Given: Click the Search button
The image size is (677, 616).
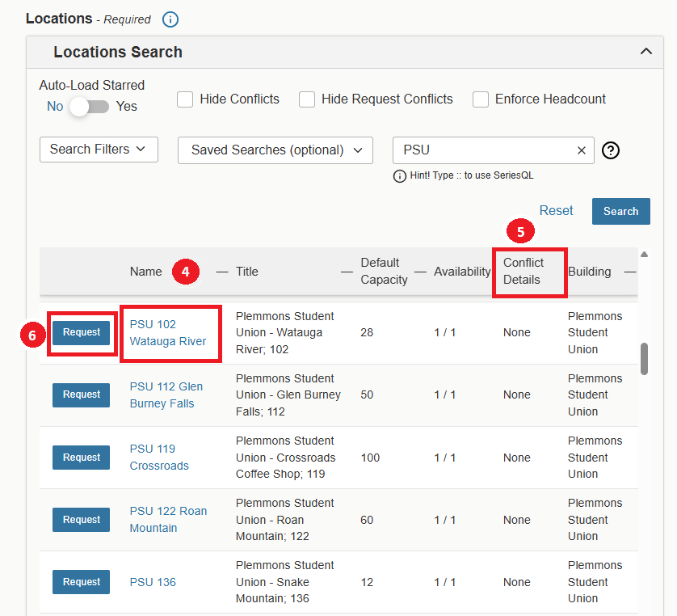Looking at the screenshot, I should point(621,211).
